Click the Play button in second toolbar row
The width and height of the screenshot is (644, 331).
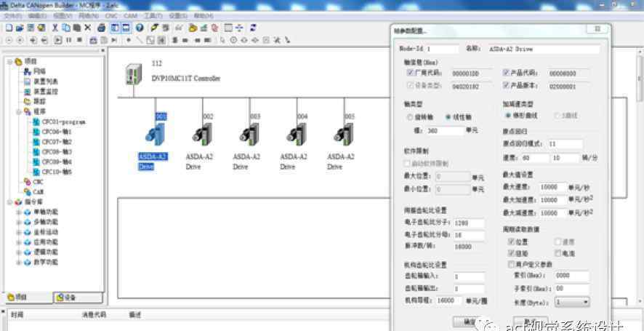click(57, 40)
